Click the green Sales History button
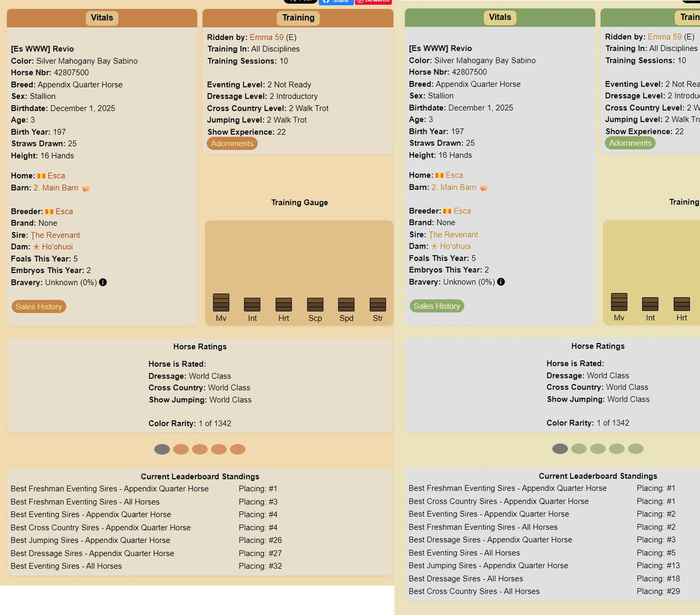Viewport: 700px width, 615px height. click(437, 306)
